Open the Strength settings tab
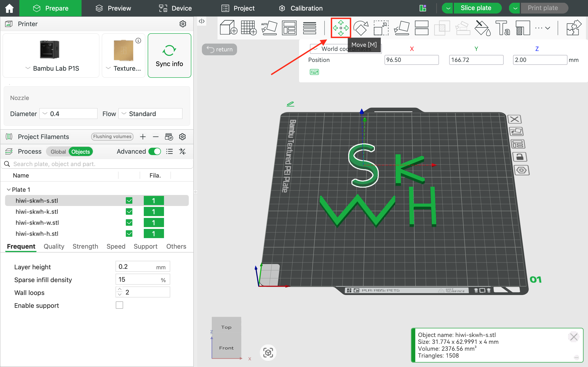The height and width of the screenshot is (367, 588). 85,246
